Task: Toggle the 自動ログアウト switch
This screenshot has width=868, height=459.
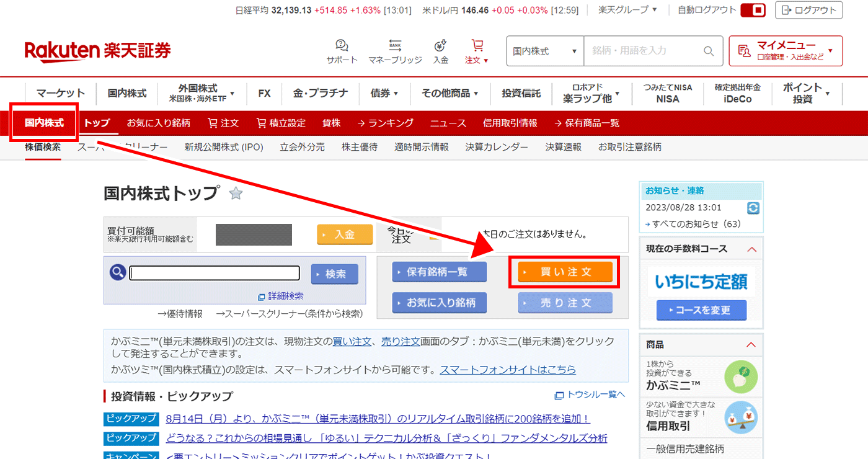Action: 754,10
